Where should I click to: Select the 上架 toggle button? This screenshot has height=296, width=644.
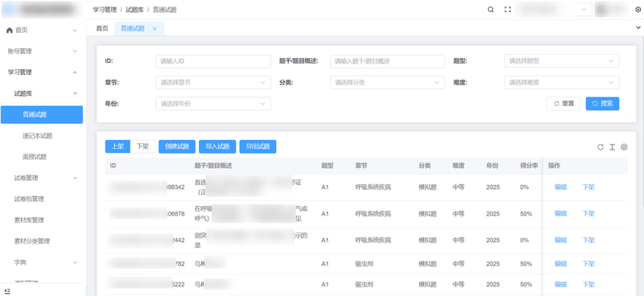click(118, 146)
